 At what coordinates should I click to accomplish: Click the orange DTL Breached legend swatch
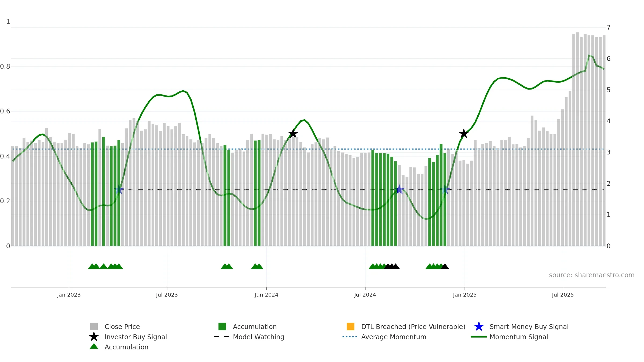pyautogui.click(x=350, y=326)
